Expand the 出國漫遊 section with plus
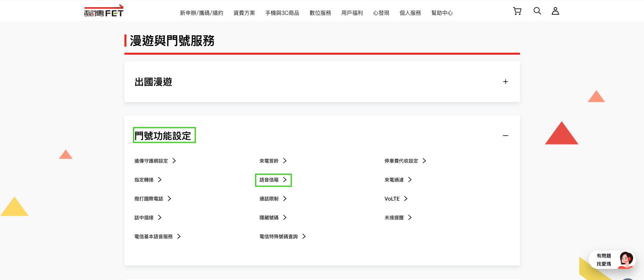Viewport: 644px width, 280px height. click(505, 82)
